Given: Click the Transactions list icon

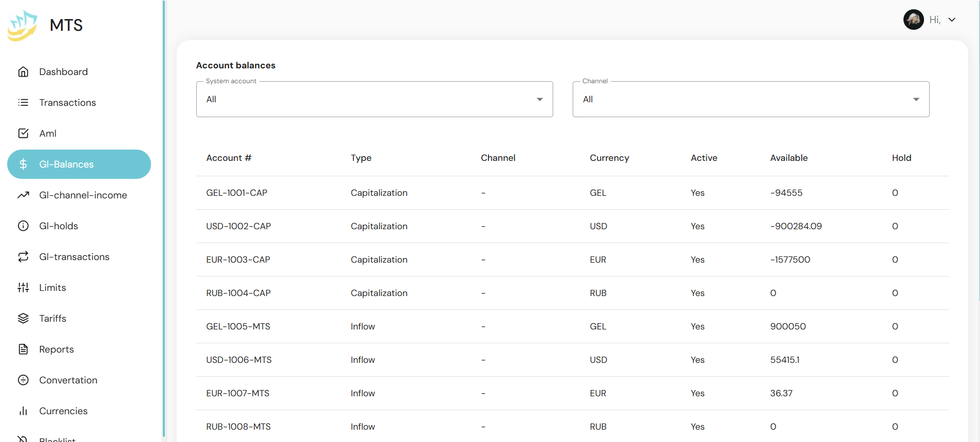Looking at the screenshot, I should pyautogui.click(x=23, y=103).
